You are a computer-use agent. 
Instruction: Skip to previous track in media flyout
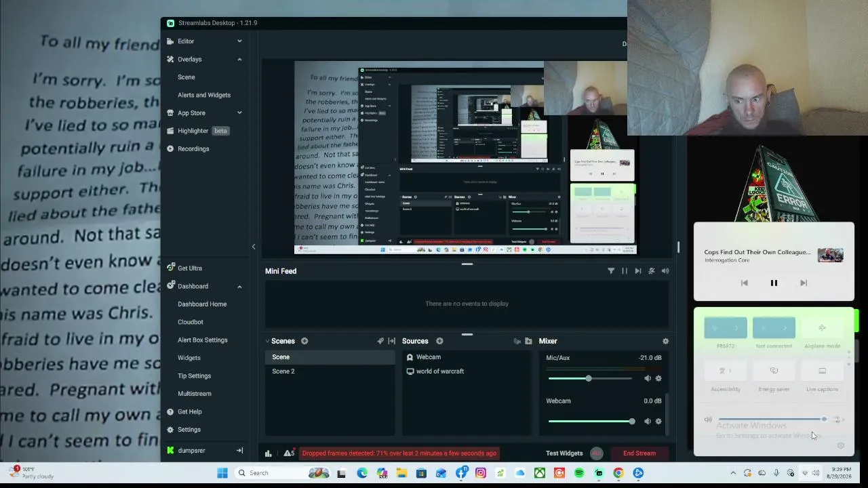744,283
